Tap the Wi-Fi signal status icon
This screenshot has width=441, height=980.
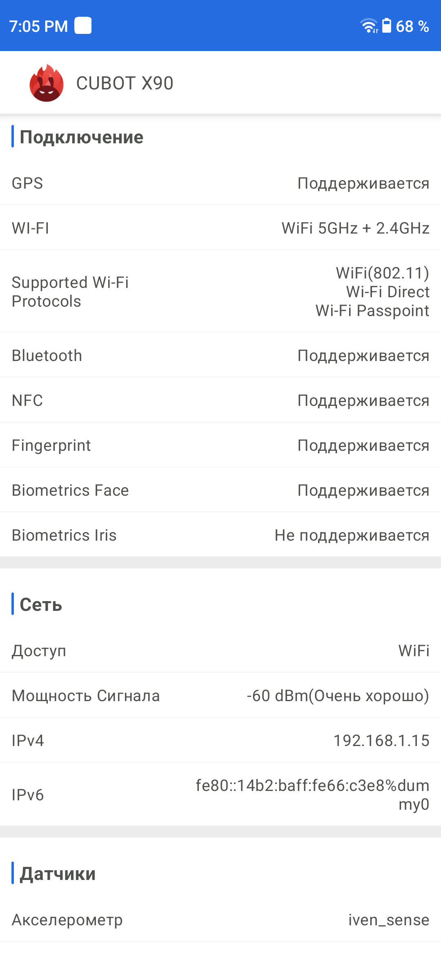pyautogui.click(x=369, y=26)
